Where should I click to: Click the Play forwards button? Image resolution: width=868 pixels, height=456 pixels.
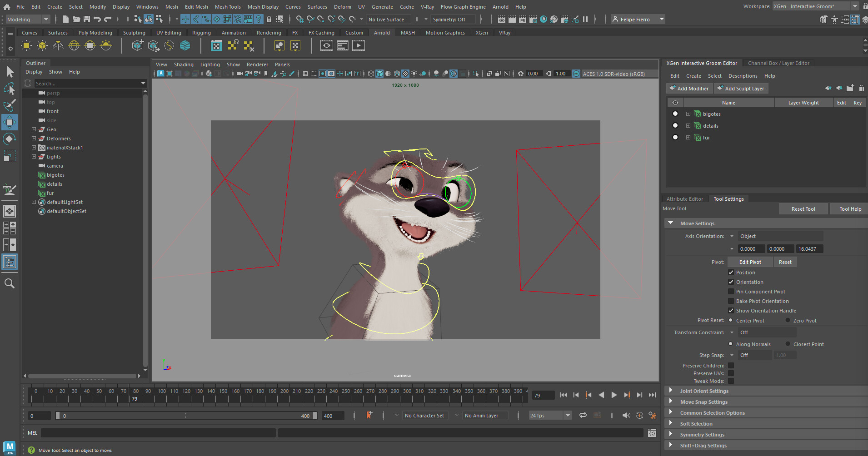[614, 395]
